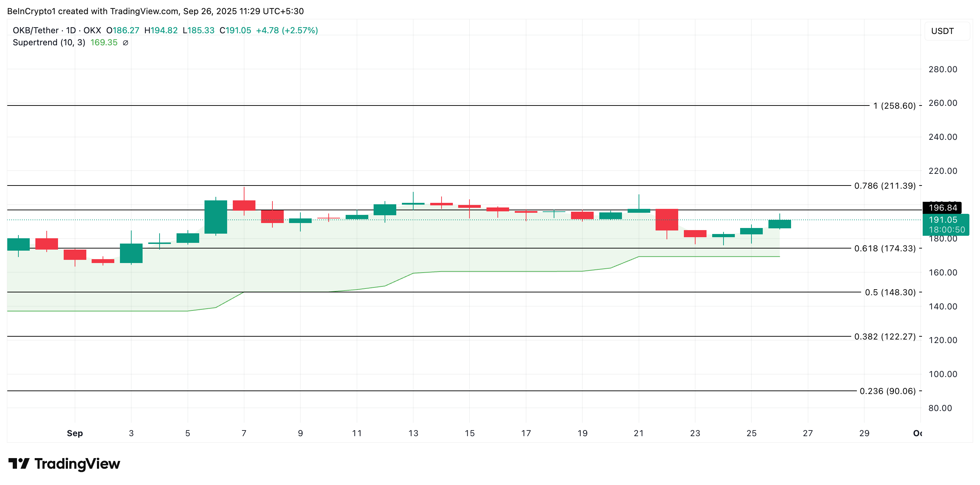Click the Sep label on date axis
The height and width of the screenshot is (485, 980).
click(x=75, y=433)
